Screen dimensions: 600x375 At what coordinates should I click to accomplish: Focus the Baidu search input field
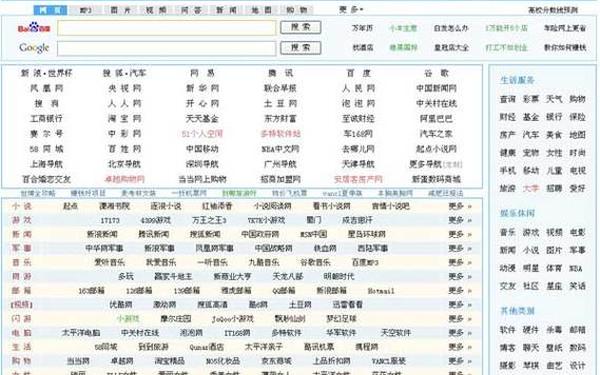166,28
